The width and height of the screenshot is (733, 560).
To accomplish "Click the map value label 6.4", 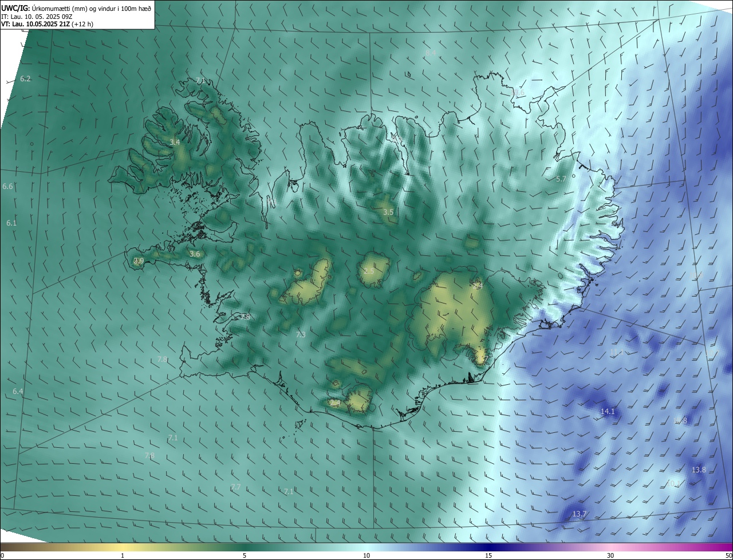I will click(18, 391).
